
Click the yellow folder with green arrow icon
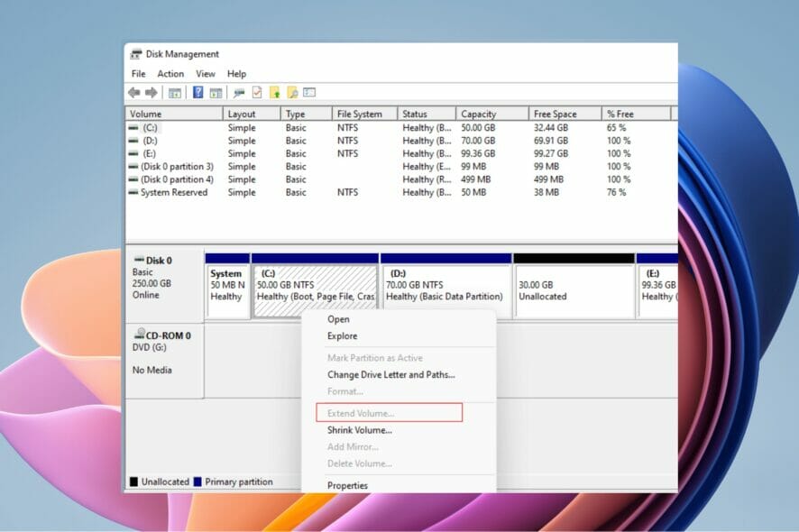point(274,93)
